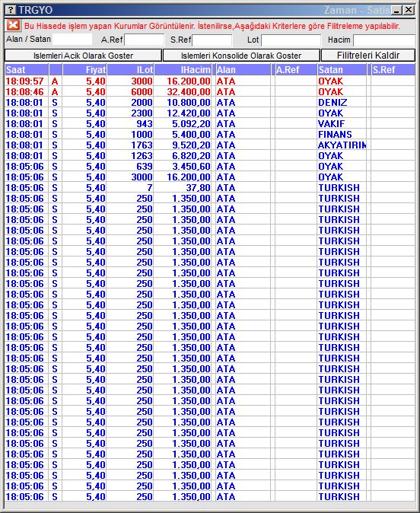Sort by Fiyat column header
The height and width of the screenshot is (513, 420).
(x=84, y=70)
